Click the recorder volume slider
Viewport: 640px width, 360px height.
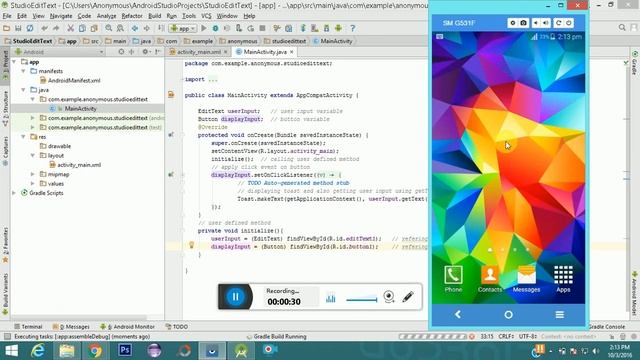(362, 299)
